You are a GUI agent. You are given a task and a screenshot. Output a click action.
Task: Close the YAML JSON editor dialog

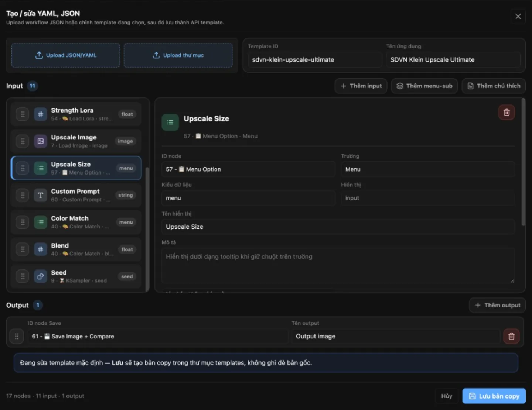coord(518,16)
